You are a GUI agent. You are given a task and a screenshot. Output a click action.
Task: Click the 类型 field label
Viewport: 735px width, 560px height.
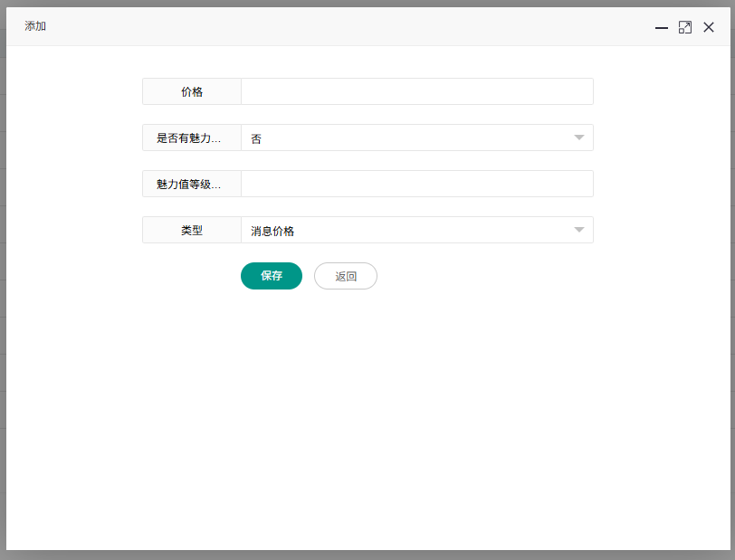pyautogui.click(x=192, y=231)
